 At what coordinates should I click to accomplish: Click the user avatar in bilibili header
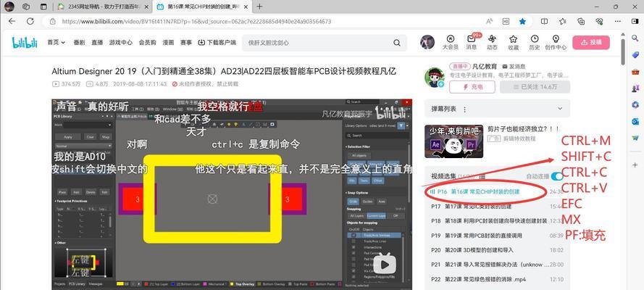427,42
